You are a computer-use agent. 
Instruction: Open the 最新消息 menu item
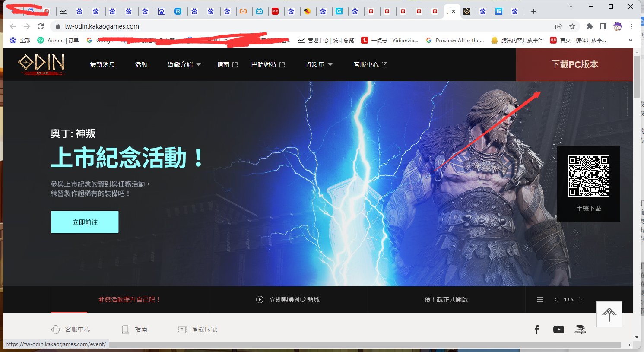pos(102,65)
